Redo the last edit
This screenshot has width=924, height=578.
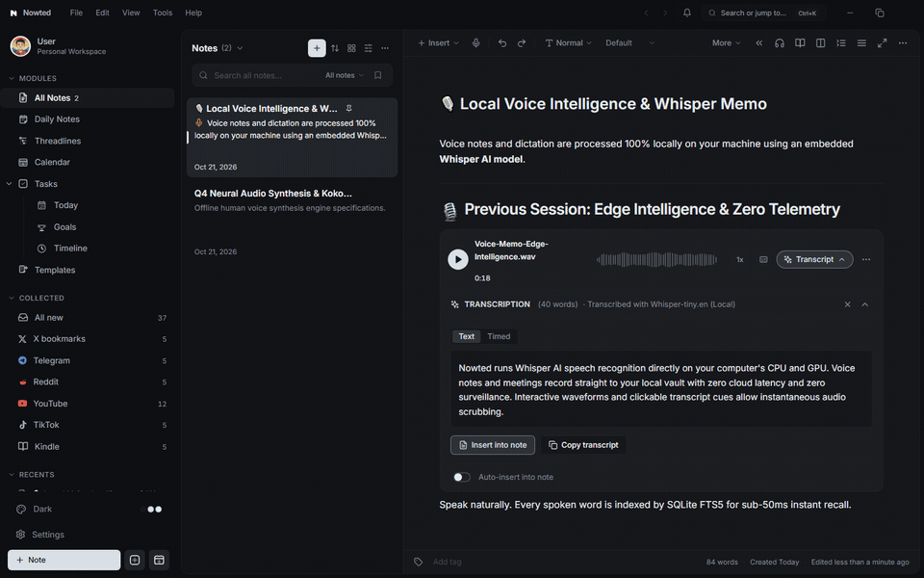pyautogui.click(x=522, y=43)
